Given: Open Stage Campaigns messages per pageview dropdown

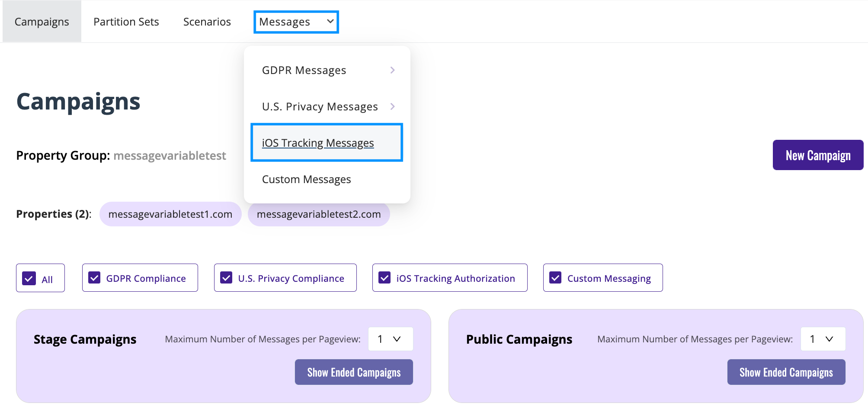Looking at the screenshot, I should coord(390,339).
